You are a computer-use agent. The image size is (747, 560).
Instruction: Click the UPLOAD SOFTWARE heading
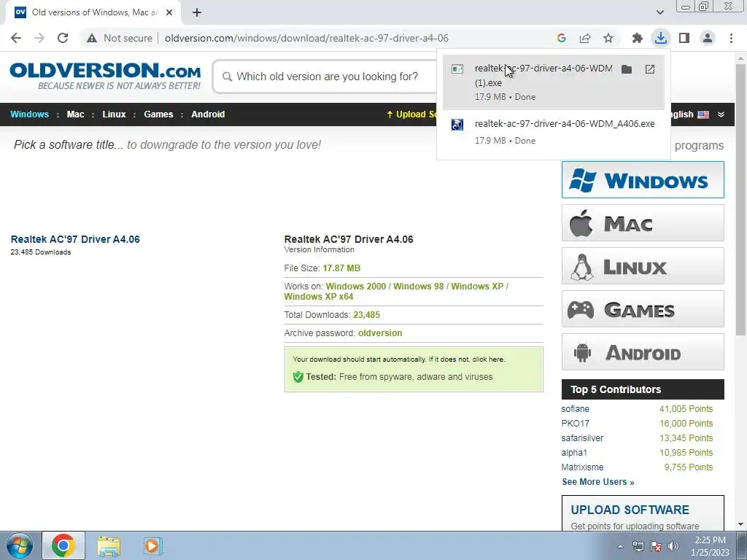(630, 510)
